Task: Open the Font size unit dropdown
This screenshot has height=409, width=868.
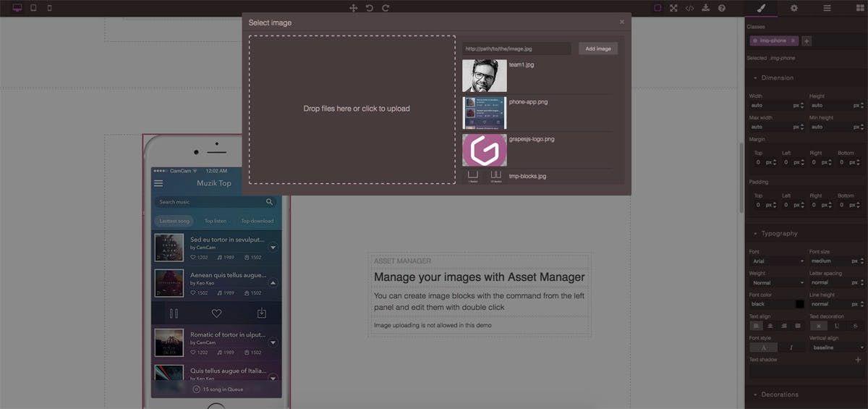Action: [x=856, y=261]
